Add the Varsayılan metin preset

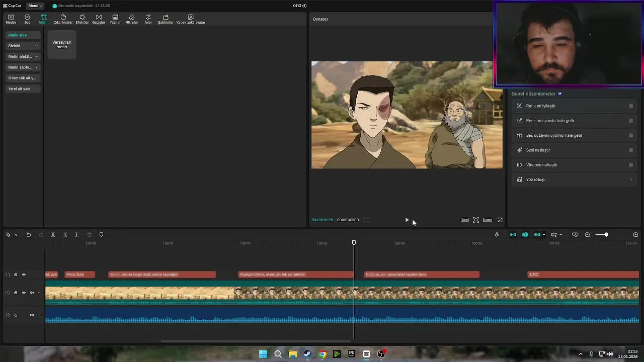pos(62,44)
